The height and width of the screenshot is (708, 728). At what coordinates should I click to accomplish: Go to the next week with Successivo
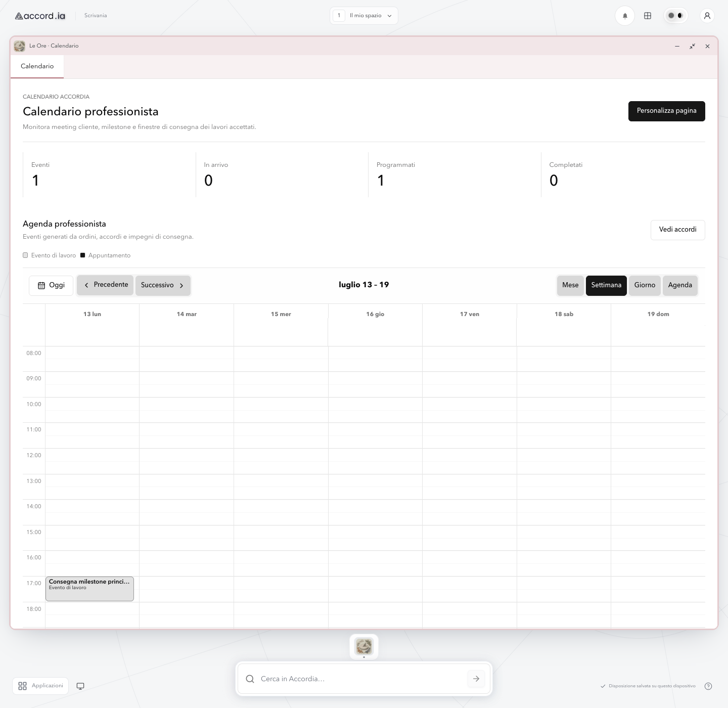[163, 285]
